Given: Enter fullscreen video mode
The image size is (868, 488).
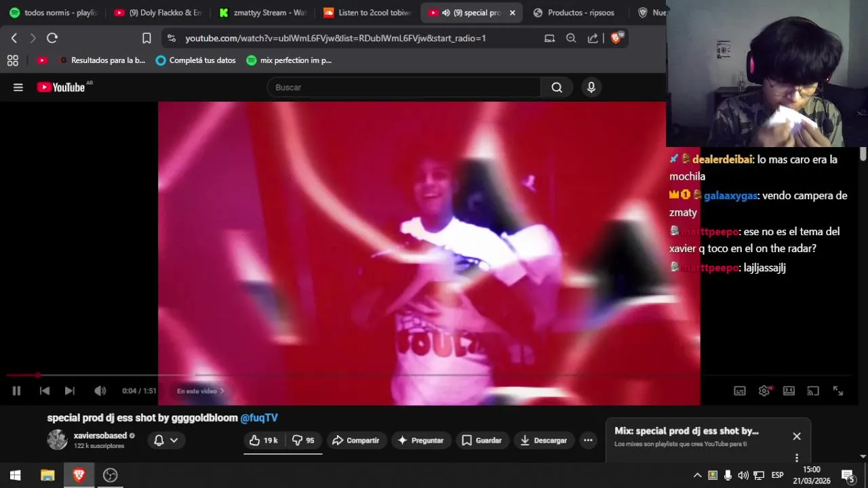Looking at the screenshot, I should 838,391.
